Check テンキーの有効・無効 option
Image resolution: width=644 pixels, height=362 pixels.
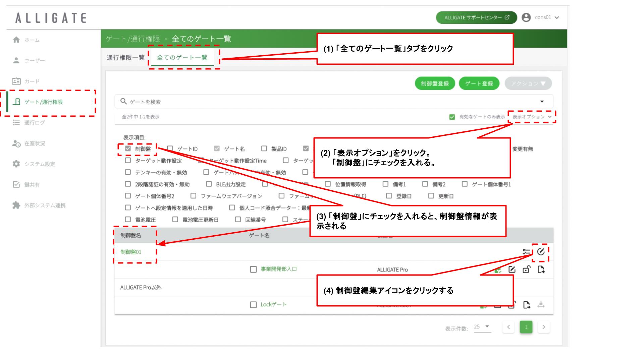pos(128,172)
